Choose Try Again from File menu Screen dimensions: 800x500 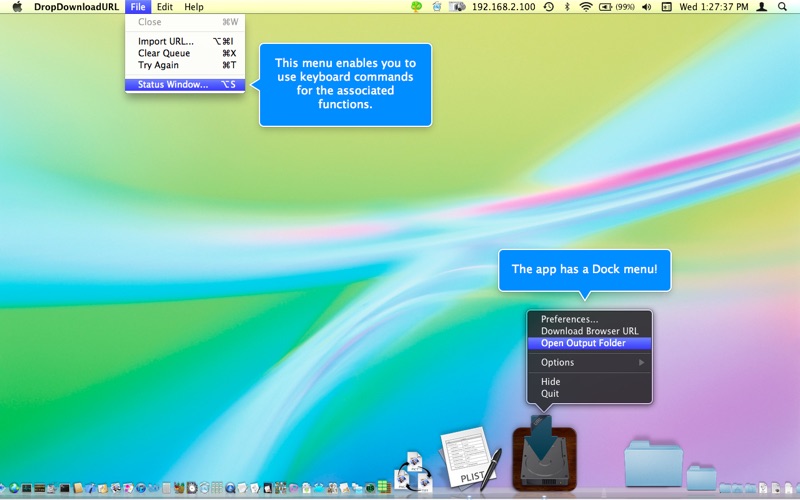tap(185, 65)
